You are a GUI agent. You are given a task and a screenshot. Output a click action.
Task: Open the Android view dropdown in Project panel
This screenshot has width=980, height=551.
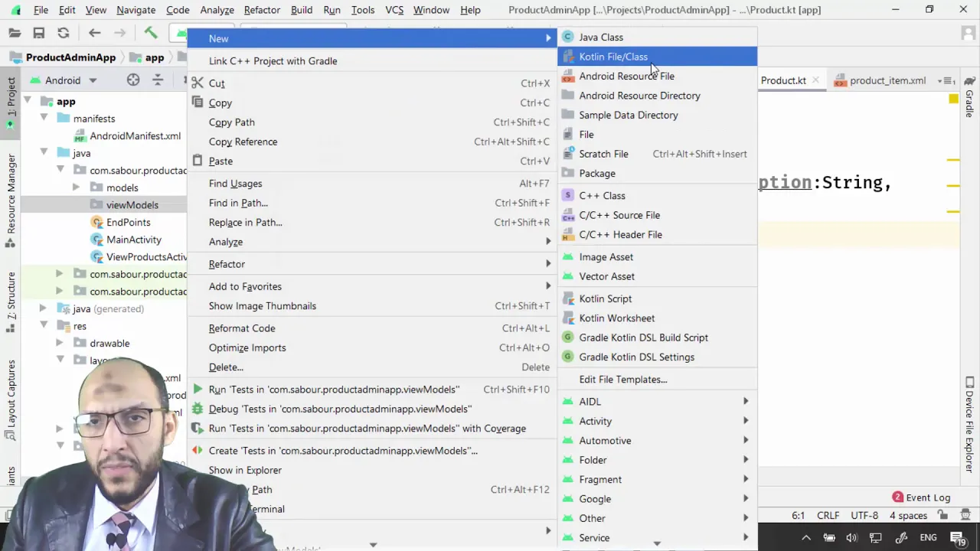[93, 80]
